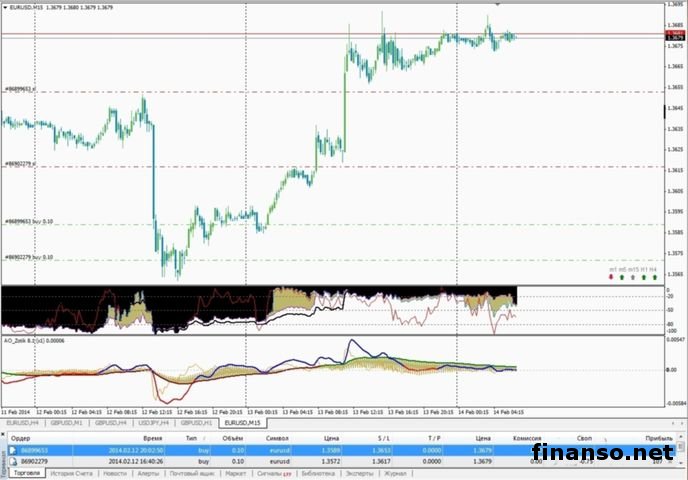Click the order icon for ticket 86899653
The image size is (688, 480).
pyautogui.click(x=16, y=450)
